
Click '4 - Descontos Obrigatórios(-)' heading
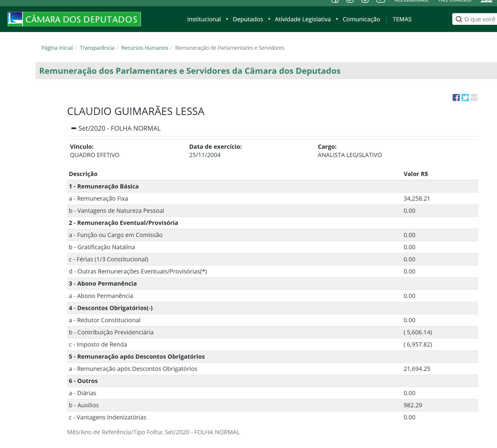point(111,308)
